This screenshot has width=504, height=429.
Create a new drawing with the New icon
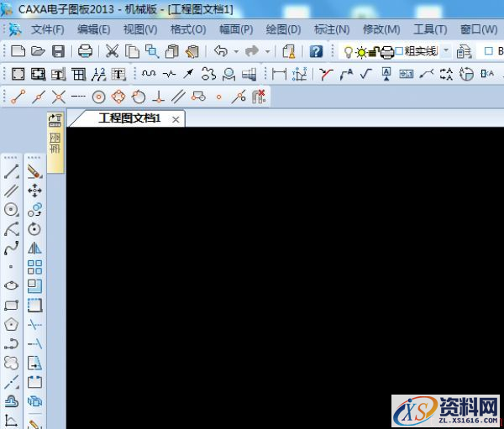18,51
